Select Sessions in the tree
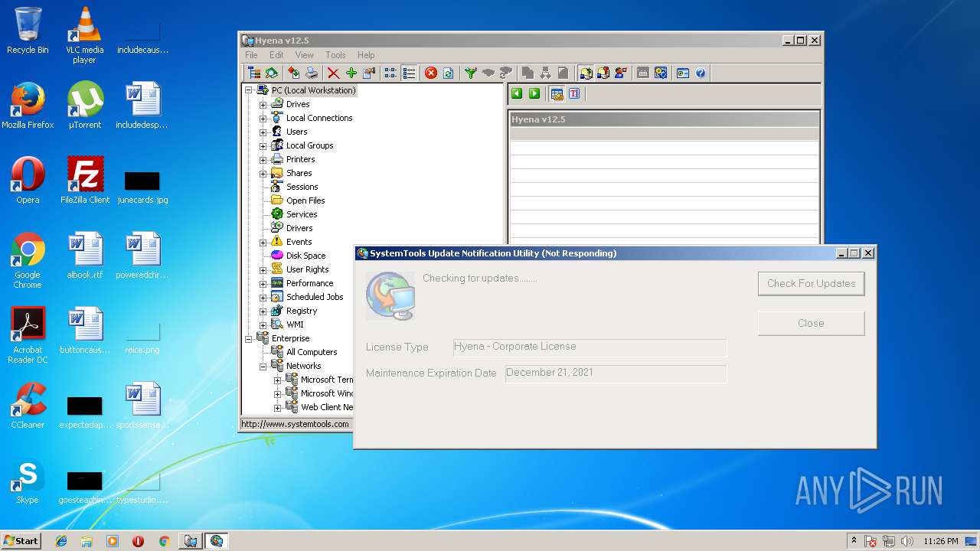 point(302,187)
